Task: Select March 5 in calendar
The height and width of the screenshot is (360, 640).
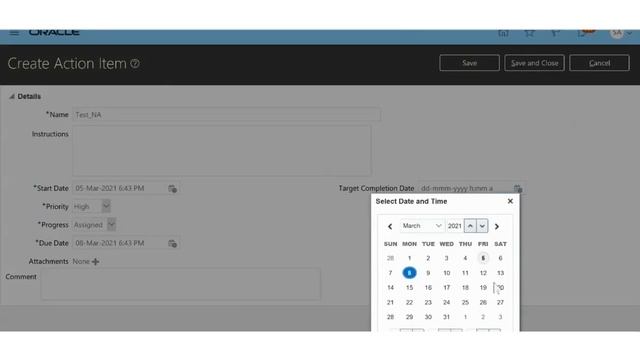Action: [x=483, y=258]
